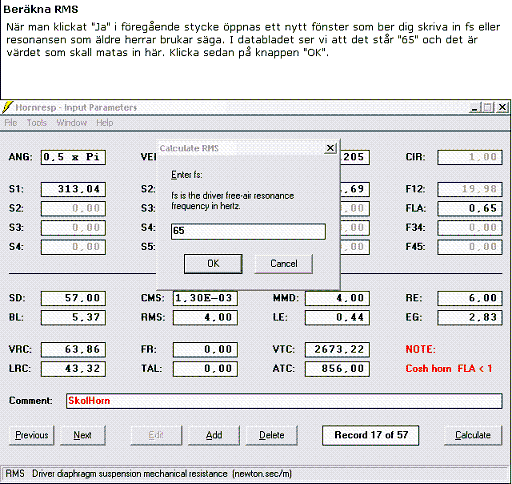This screenshot has height=484, width=512.
Task: Click the ATC field showing 856,00
Action: click(337, 369)
